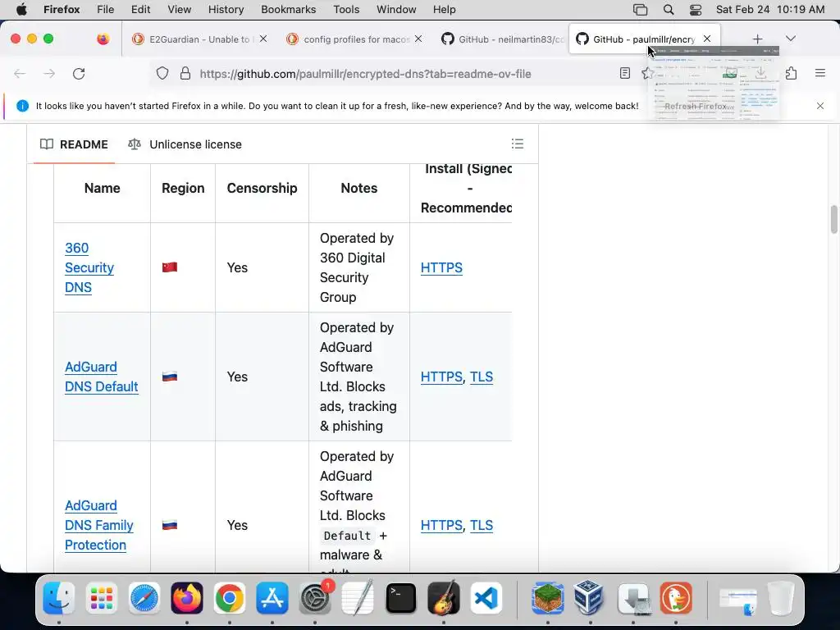Launch Safari from the Dock
Viewport: 840px width, 630px height.
(144, 598)
